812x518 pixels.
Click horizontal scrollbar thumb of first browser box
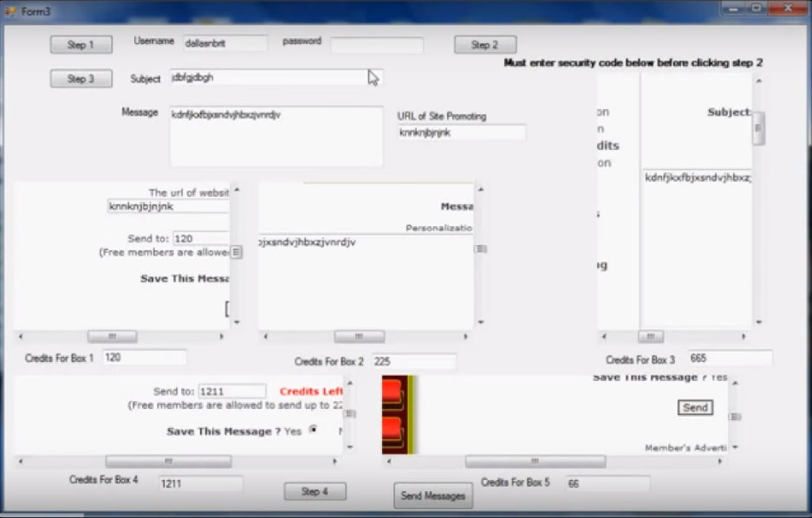112,336
